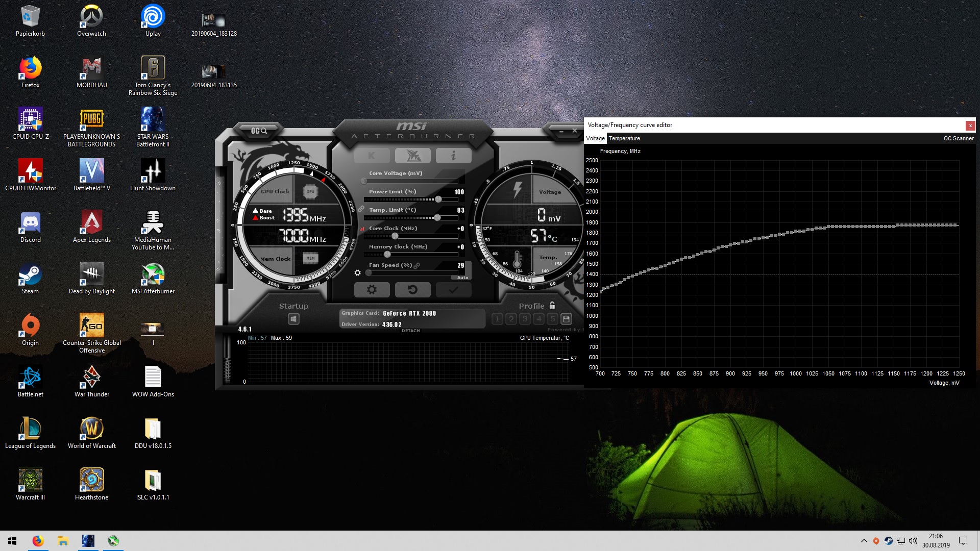Toggle the Auto fan speed button

(x=462, y=278)
